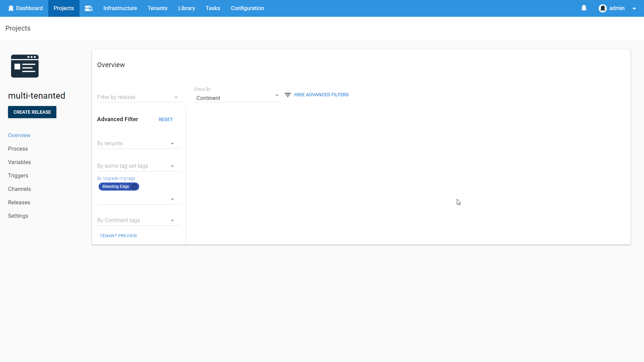
Task: Click the filter funnel icon near advanced filters
Action: click(287, 95)
